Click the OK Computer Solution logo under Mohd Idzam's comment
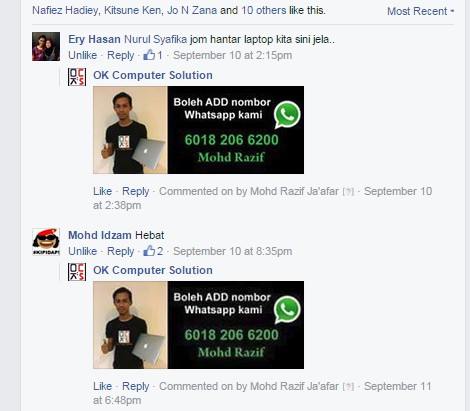 (77, 272)
